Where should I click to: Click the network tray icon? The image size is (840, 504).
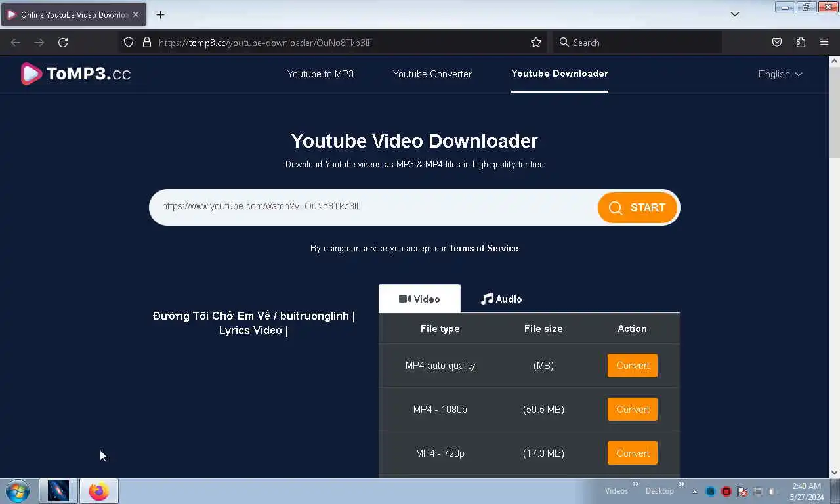coord(758,492)
